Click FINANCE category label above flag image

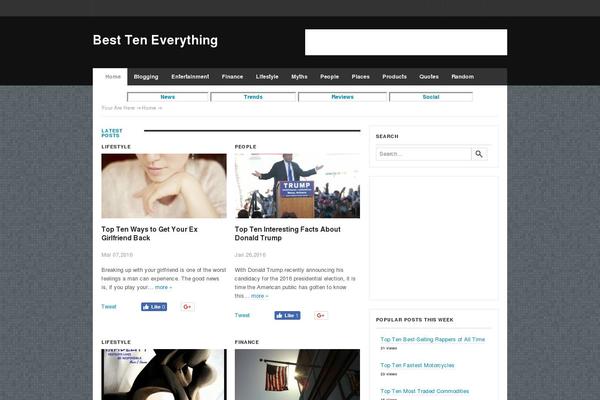pos(247,342)
